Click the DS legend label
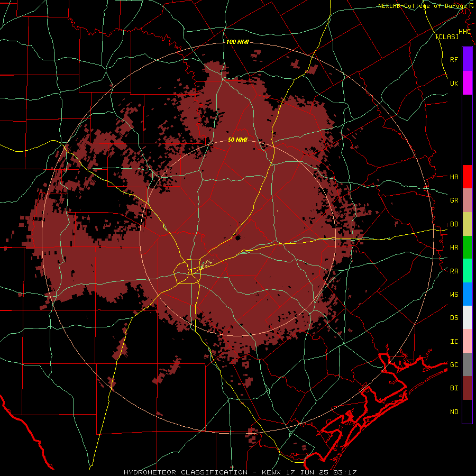The image size is (476, 476). click(454, 318)
